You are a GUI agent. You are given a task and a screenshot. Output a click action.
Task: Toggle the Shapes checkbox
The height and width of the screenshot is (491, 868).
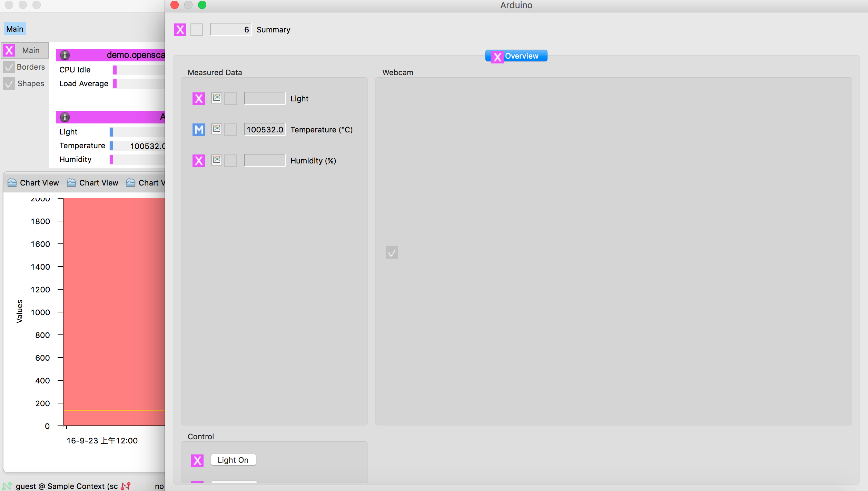(9, 84)
